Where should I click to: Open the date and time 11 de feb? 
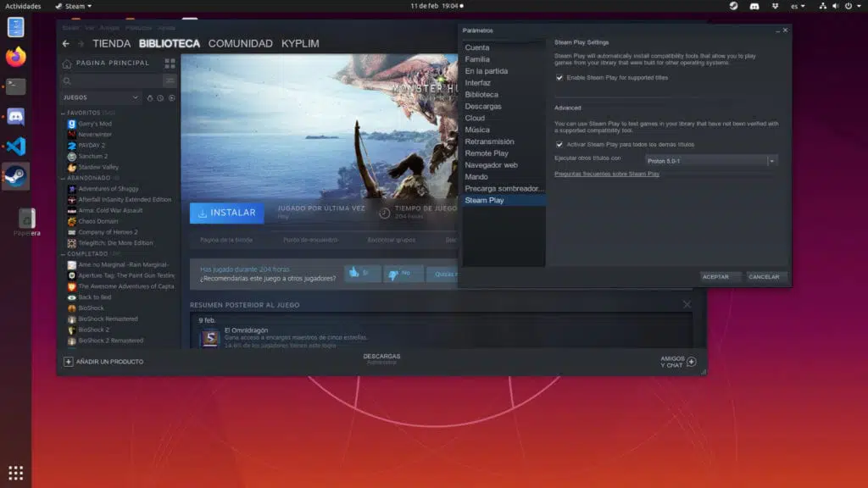click(437, 6)
